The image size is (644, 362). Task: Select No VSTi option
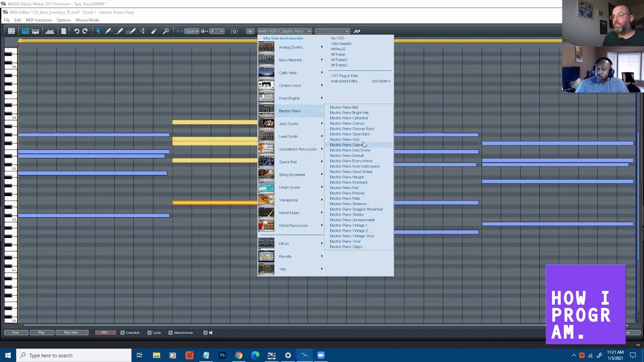click(338, 39)
